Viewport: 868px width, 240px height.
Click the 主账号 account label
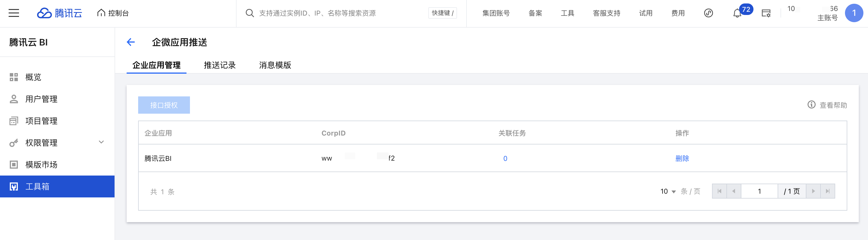(828, 18)
